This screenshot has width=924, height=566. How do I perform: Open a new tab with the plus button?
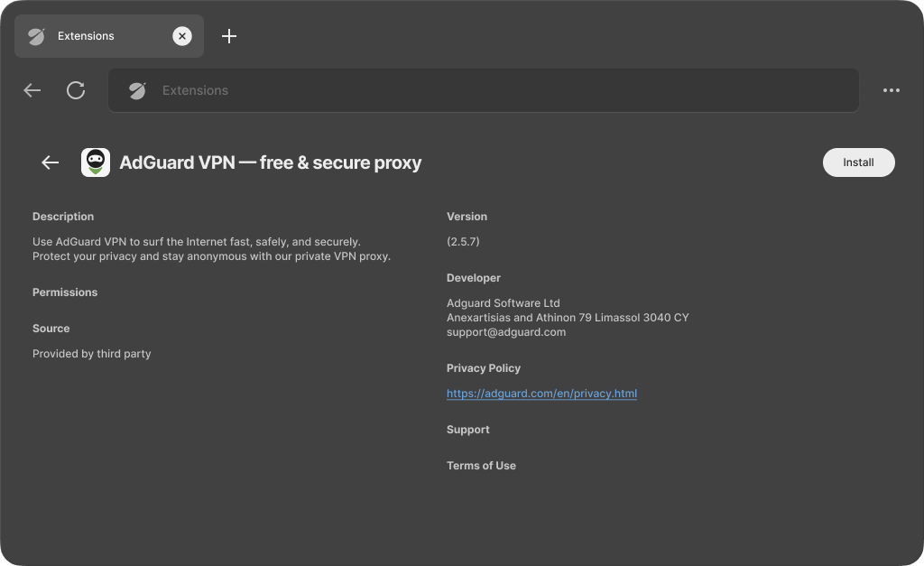point(229,36)
